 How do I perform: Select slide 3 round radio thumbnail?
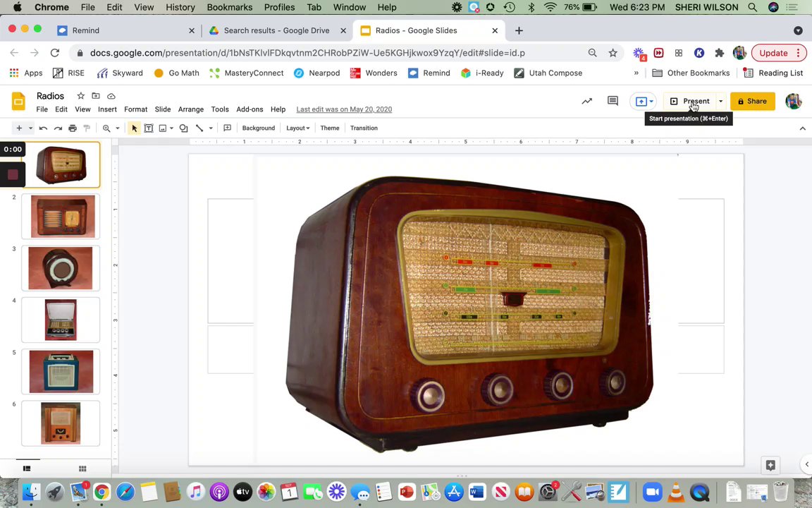point(61,268)
